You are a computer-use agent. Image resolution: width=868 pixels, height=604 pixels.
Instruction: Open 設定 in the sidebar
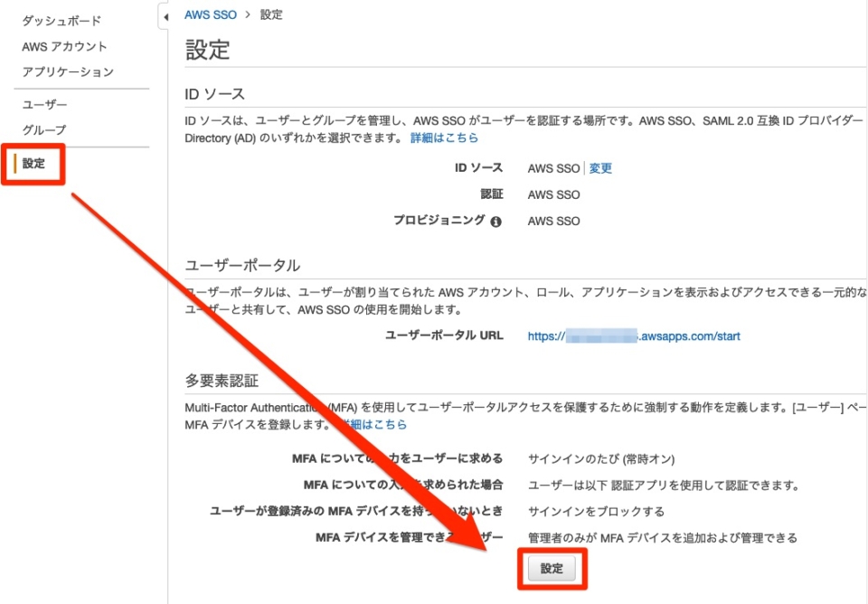(33, 164)
